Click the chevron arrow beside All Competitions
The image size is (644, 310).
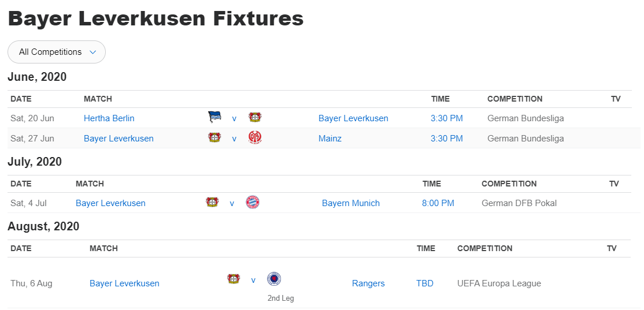point(92,52)
